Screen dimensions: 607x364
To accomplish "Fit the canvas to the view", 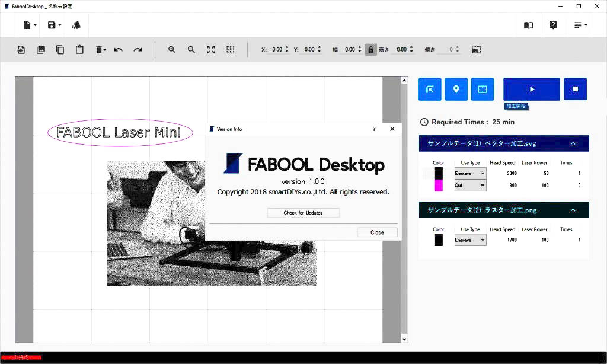I will click(x=211, y=50).
